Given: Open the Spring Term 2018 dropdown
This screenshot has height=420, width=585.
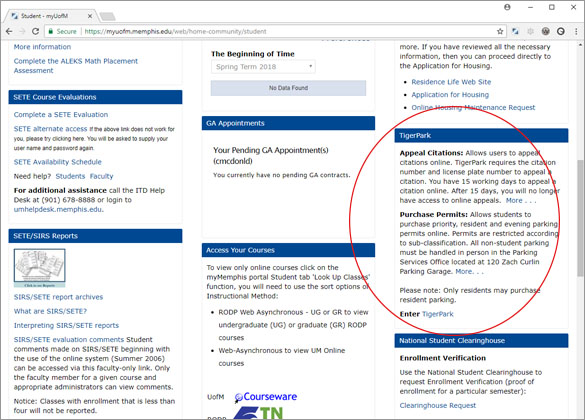Looking at the screenshot, I should pyautogui.click(x=263, y=67).
